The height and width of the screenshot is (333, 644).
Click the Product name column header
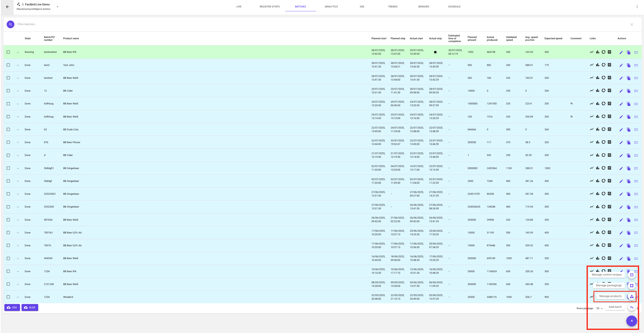(71, 38)
